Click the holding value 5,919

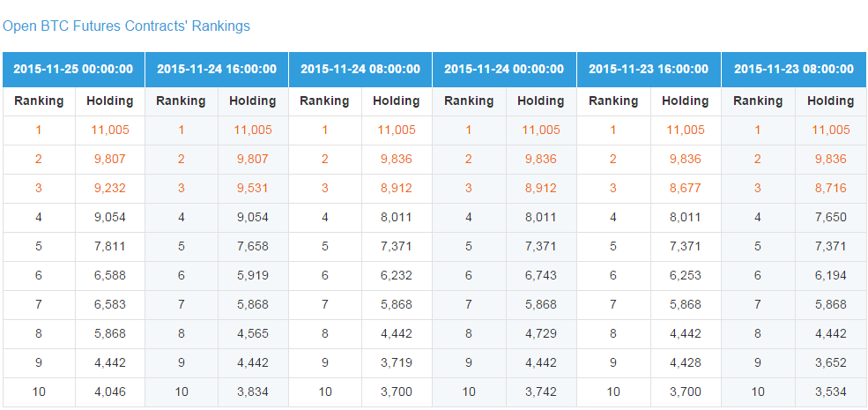252,275
